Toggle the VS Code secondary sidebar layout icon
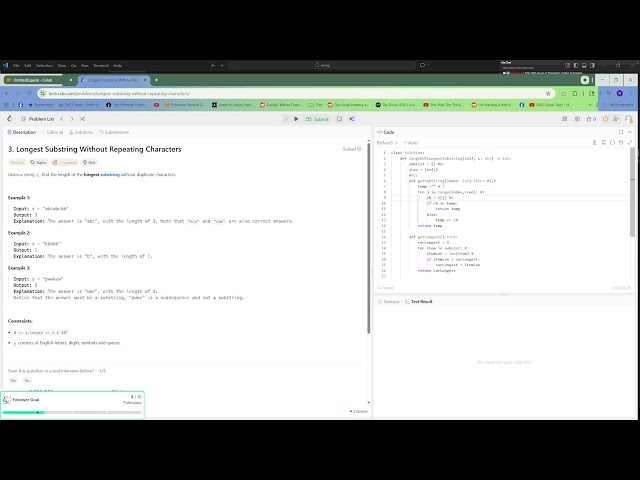The width and height of the screenshot is (640, 480). (592, 65)
